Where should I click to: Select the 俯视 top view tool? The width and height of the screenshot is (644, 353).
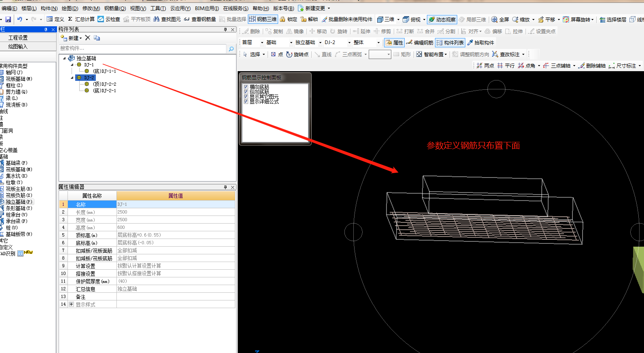pyautogui.click(x=412, y=19)
